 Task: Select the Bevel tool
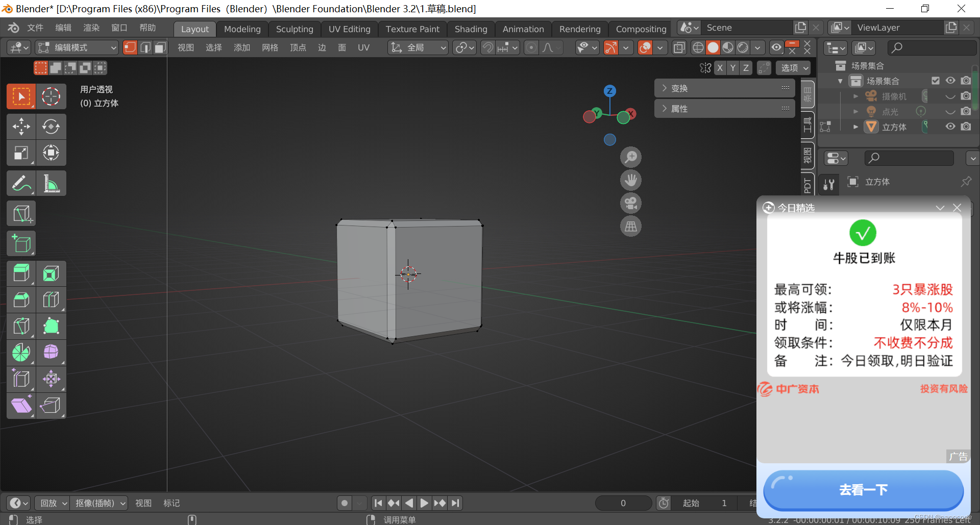pyautogui.click(x=21, y=299)
